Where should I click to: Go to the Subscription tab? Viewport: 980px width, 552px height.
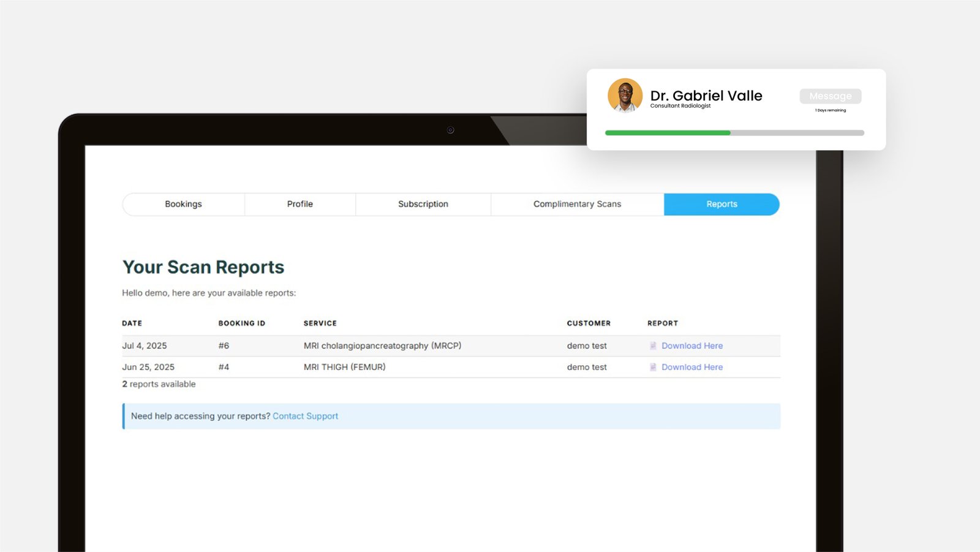pos(423,204)
